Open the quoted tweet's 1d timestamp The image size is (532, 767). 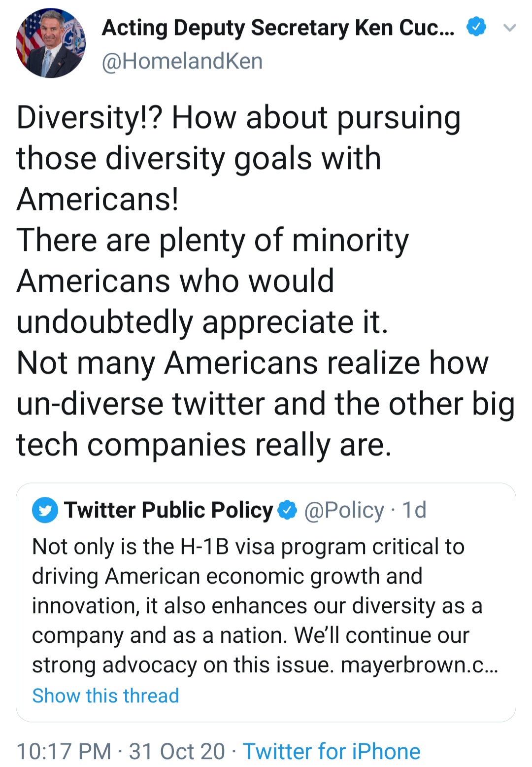click(x=414, y=510)
